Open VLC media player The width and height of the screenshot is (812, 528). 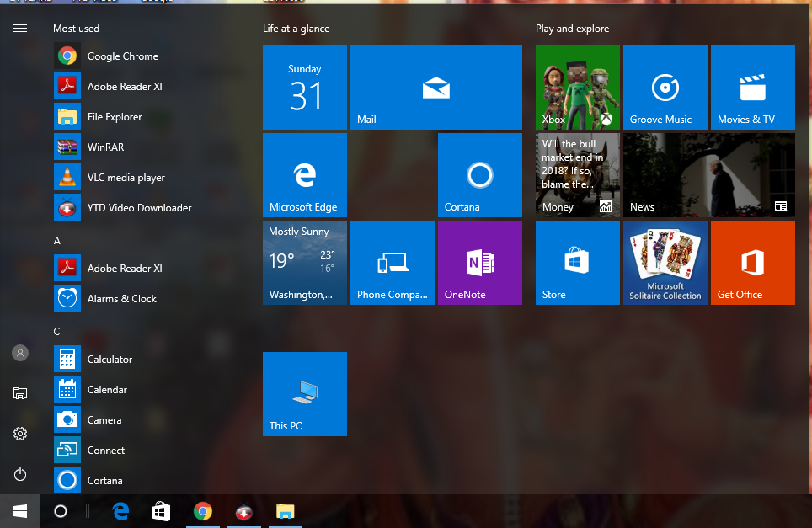(125, 177)
